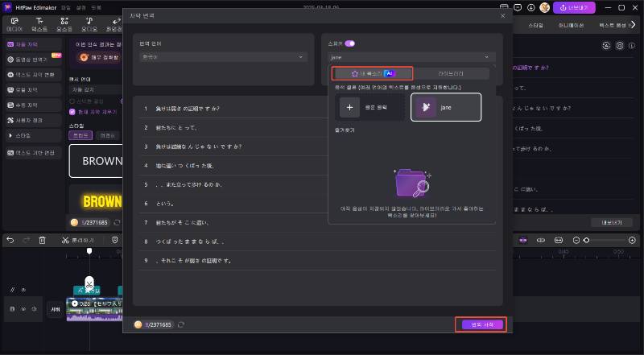
Task: Click the fit-to-width icon in timeline toolbar
Action: [x=559, y=240]
